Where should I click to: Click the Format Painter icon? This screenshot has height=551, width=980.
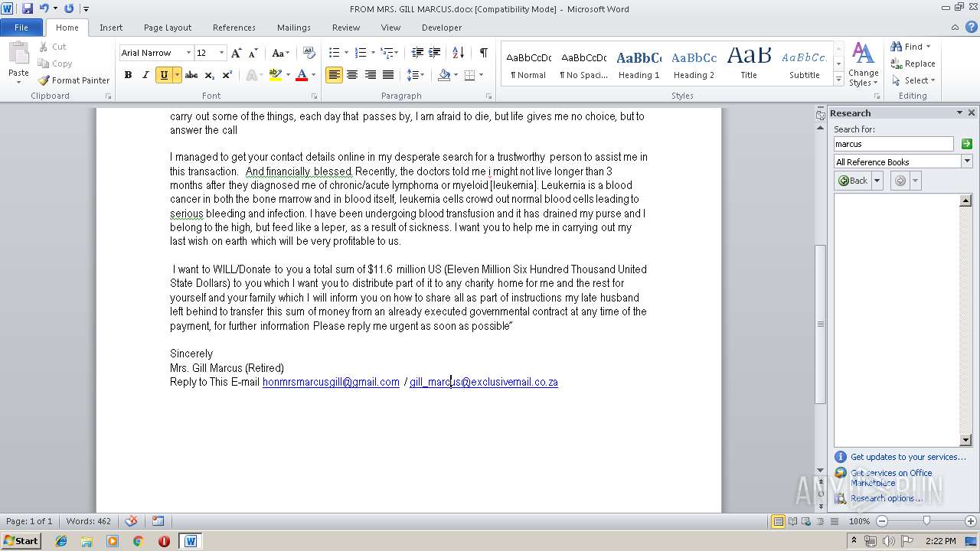click(44, 80)
